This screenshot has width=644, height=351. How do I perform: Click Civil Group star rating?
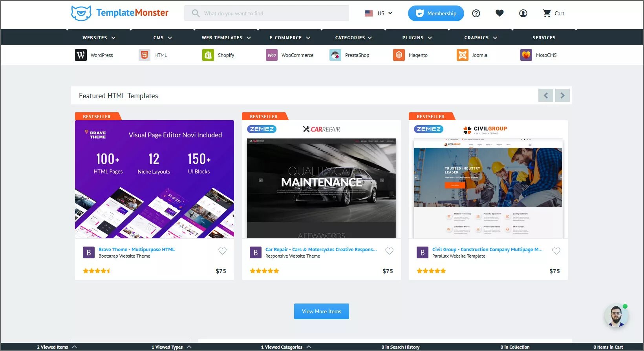[431, 271]
